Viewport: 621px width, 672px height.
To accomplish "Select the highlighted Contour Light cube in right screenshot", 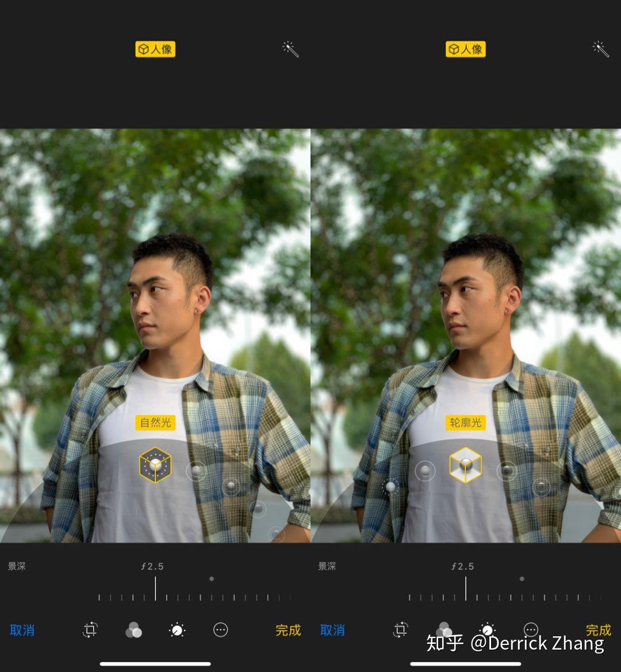I will click(x=466, y=465).
